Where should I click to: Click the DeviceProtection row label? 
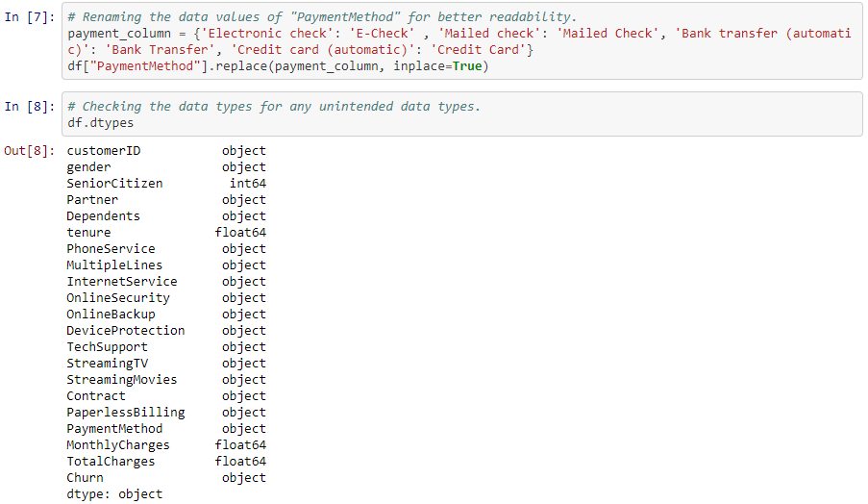(126, 331)
